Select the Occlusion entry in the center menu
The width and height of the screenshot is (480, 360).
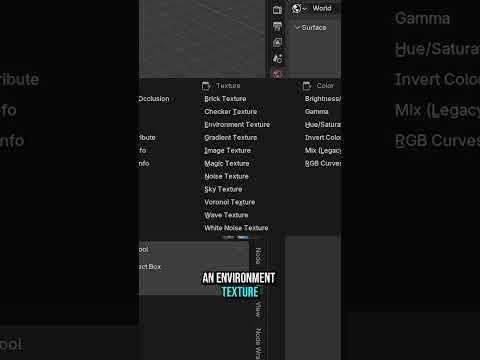click(154, 99)
